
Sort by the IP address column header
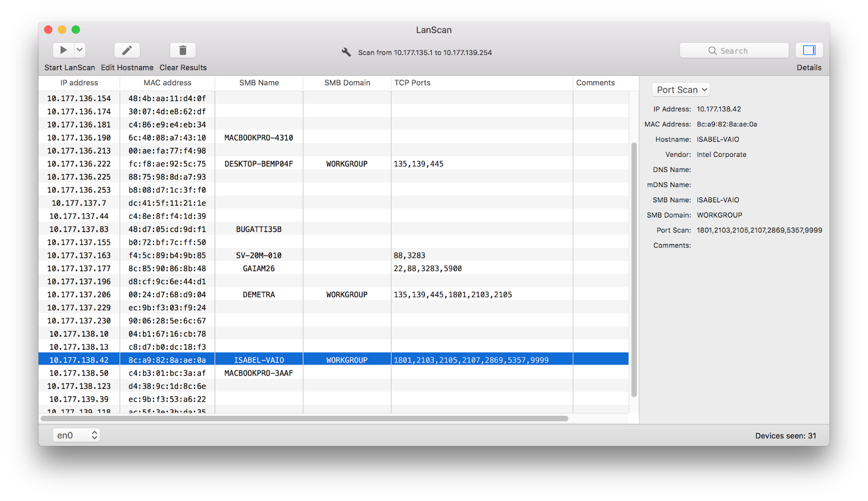click(79, 83)
